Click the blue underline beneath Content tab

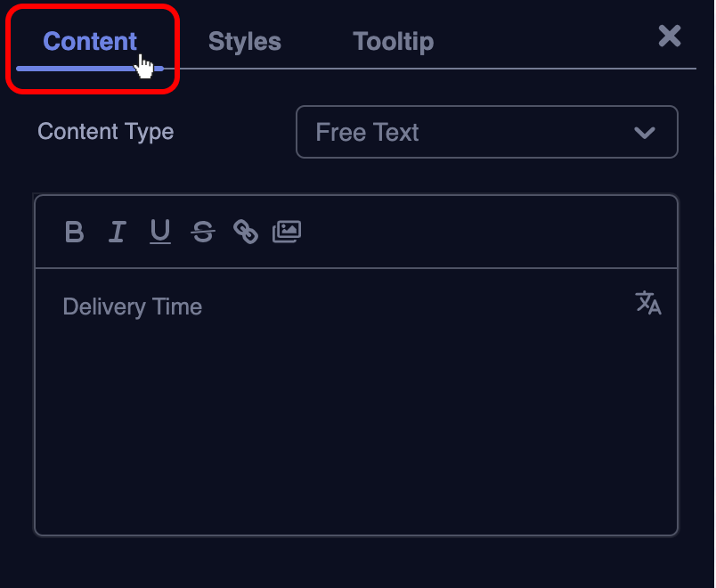click(x=80, y=68)
